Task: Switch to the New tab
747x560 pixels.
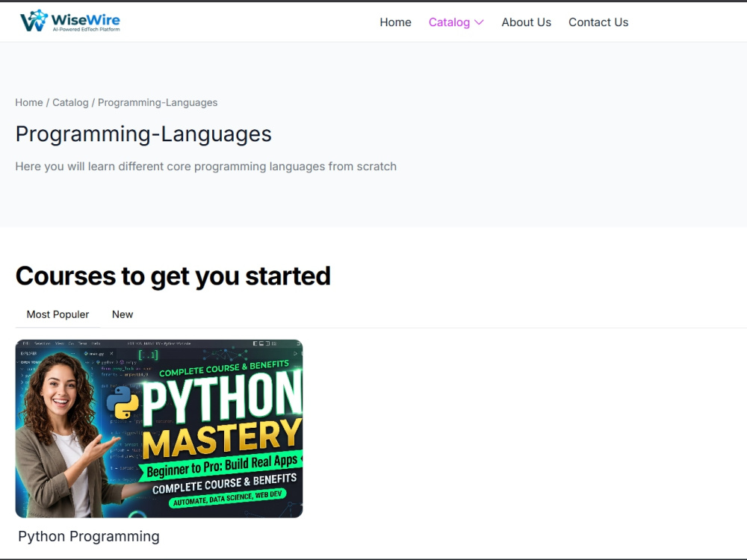Action: click(123, 314)
